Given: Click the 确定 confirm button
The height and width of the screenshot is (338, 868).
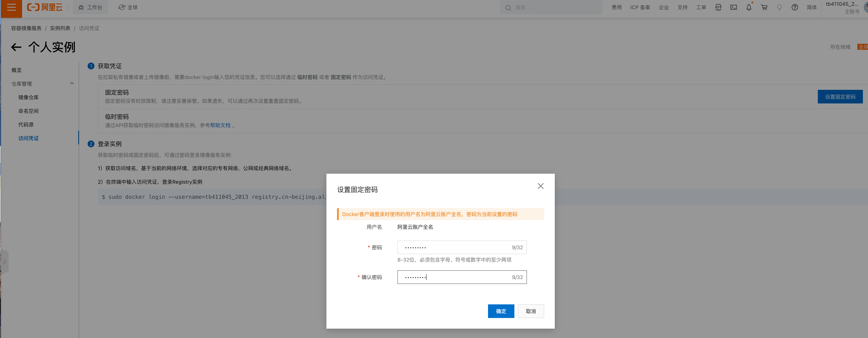Looking at the screenshot, I should [x=501, y=311].
